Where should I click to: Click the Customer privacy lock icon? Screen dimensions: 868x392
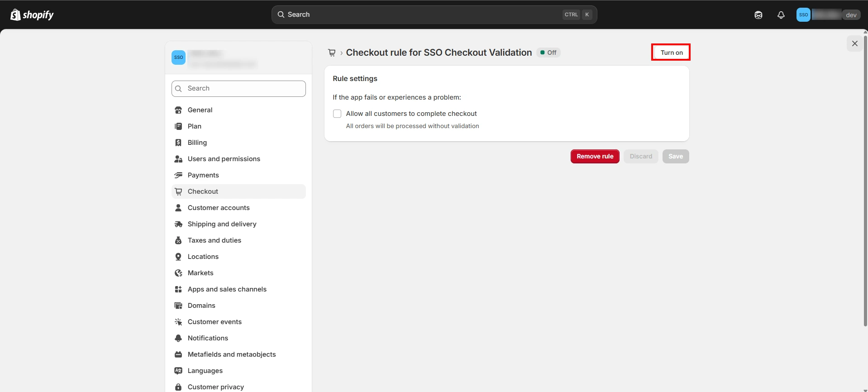click(x=178, y=387)
